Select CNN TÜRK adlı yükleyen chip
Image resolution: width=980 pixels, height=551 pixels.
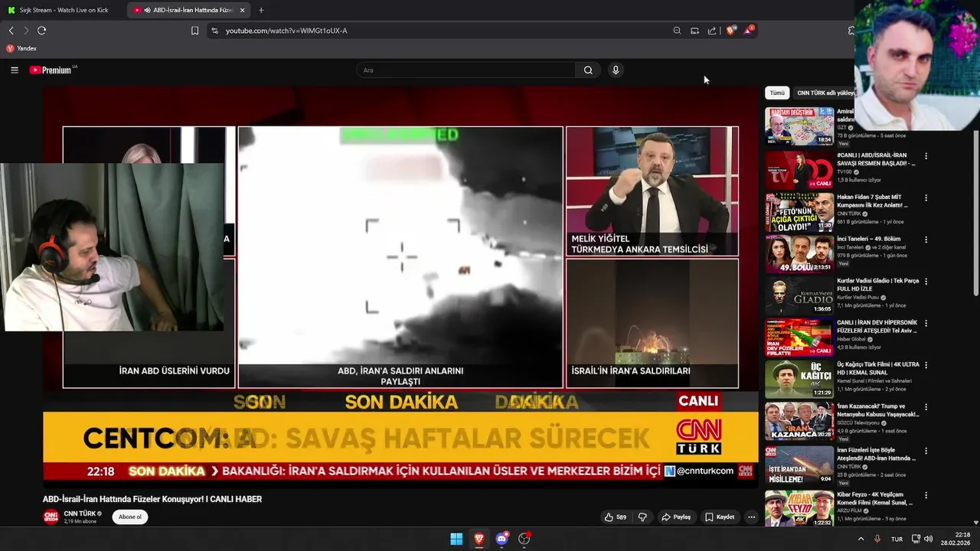tap(825, 93)
